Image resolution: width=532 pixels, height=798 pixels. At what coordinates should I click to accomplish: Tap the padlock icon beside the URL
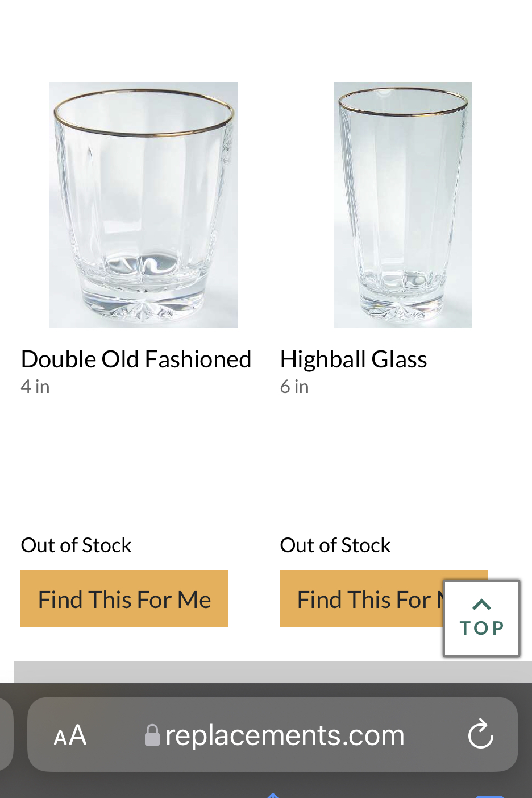(x=152, y=735)
